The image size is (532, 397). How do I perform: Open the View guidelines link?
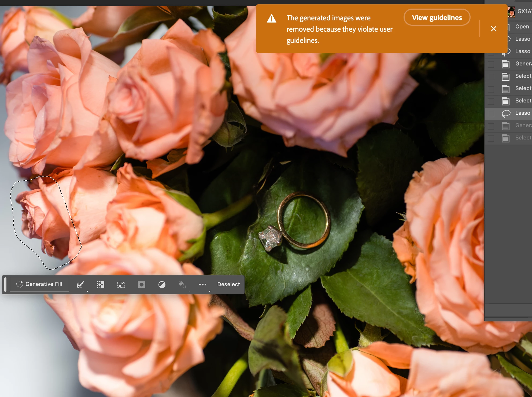(x=437, y=18)
